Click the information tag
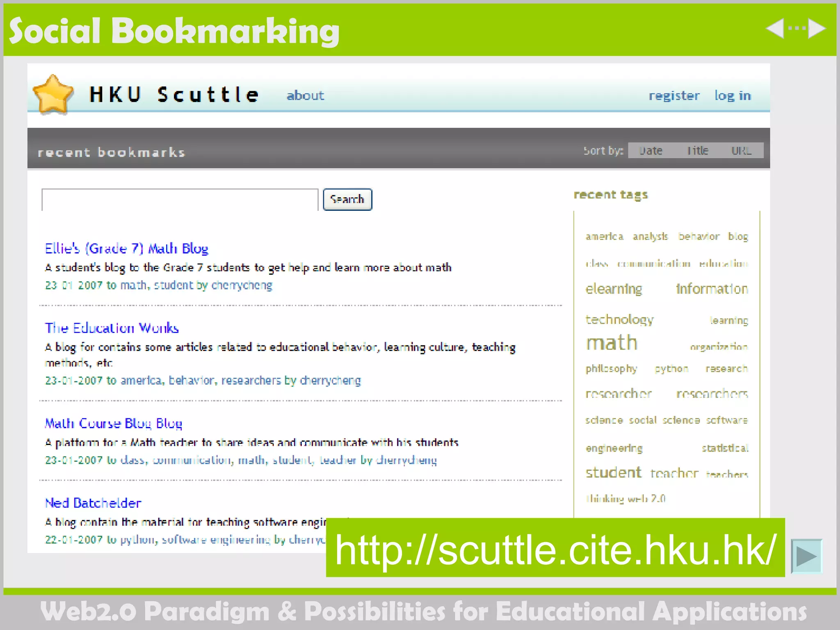The height and width of the screenshot is (630, 840). 712,289
